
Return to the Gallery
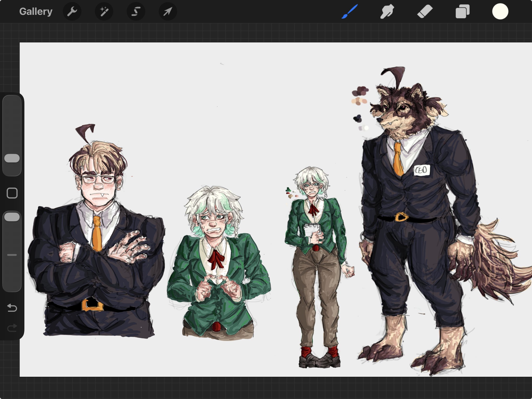click(36, 11)
